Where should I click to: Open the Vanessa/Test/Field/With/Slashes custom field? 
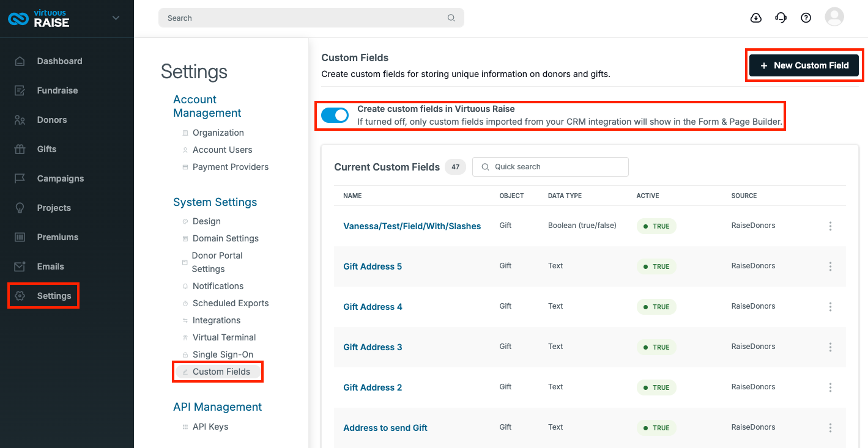412,226
